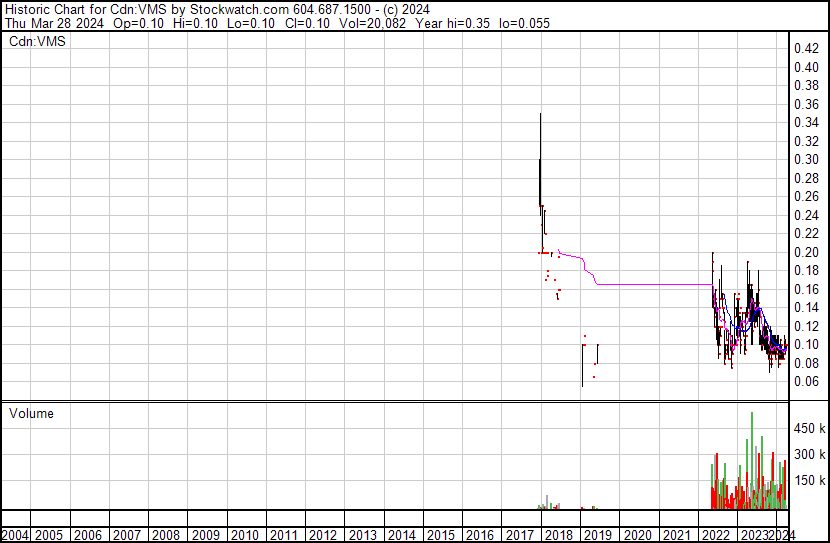The height and width of the screenshot is (543, 830).
Task: Click the 0.14 price axis label
Action: click(807, 307)
